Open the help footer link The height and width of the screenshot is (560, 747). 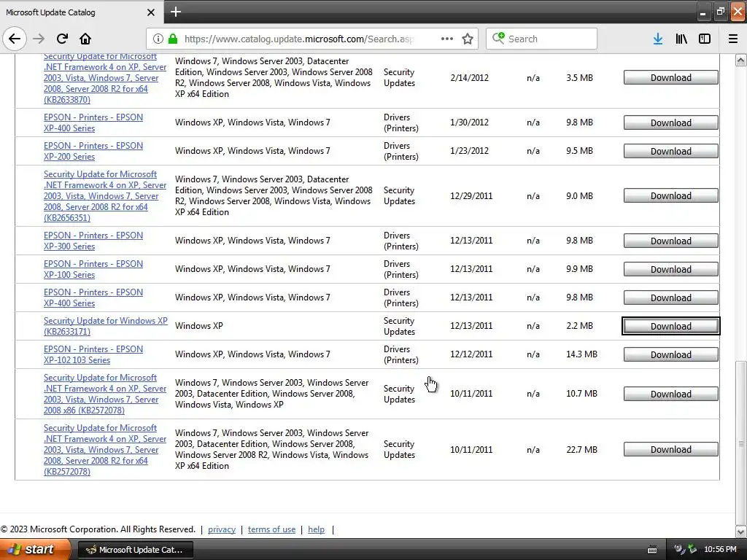tap(316, 529)
